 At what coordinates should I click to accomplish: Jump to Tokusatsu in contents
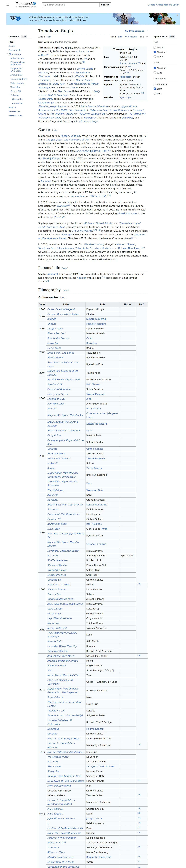tap(15, 87)
